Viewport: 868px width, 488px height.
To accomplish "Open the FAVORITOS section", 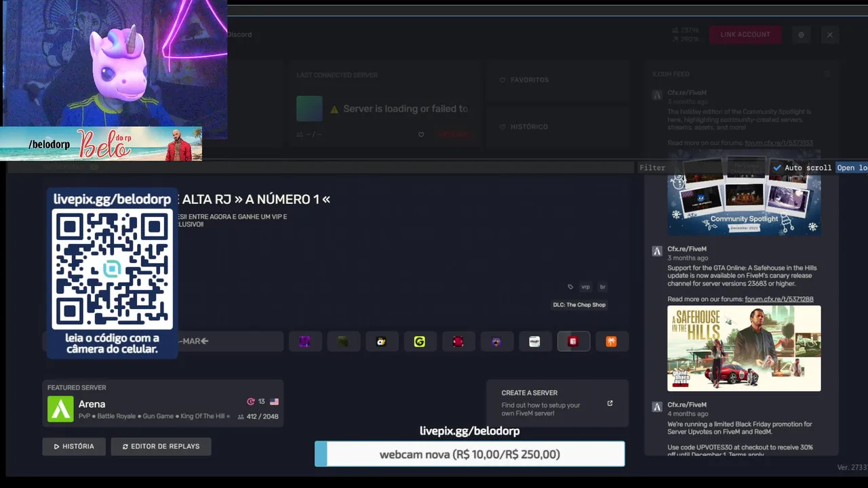I will coord(557,80).
